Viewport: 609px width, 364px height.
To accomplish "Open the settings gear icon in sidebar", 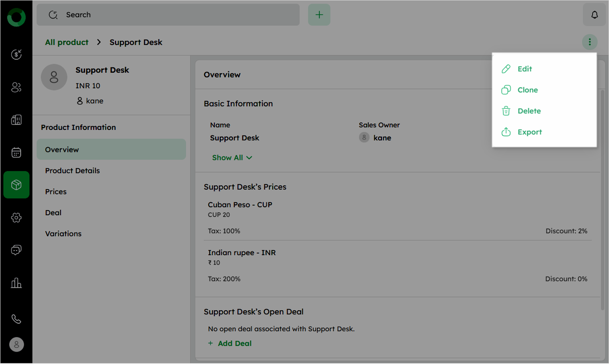I will click(x=16, y=217).
